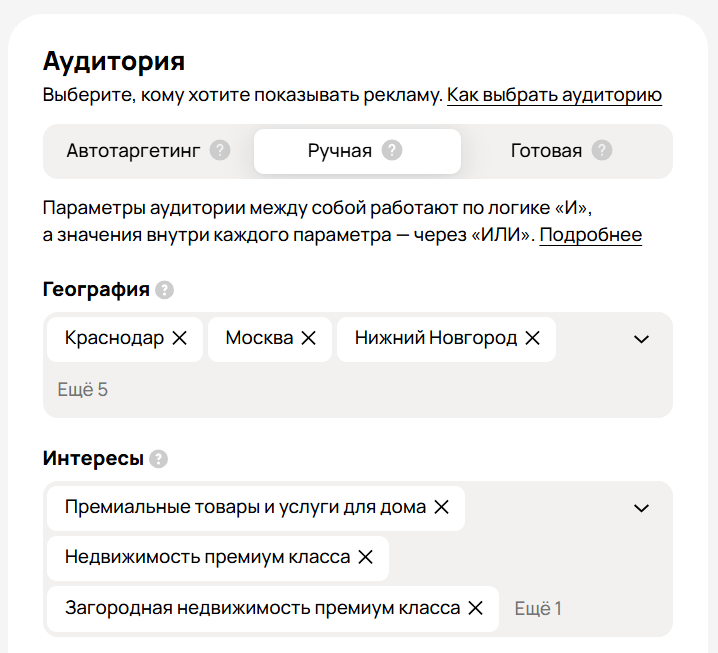Open help icon next to Интересы
The image size is (718, 653).
click(158, 459)
